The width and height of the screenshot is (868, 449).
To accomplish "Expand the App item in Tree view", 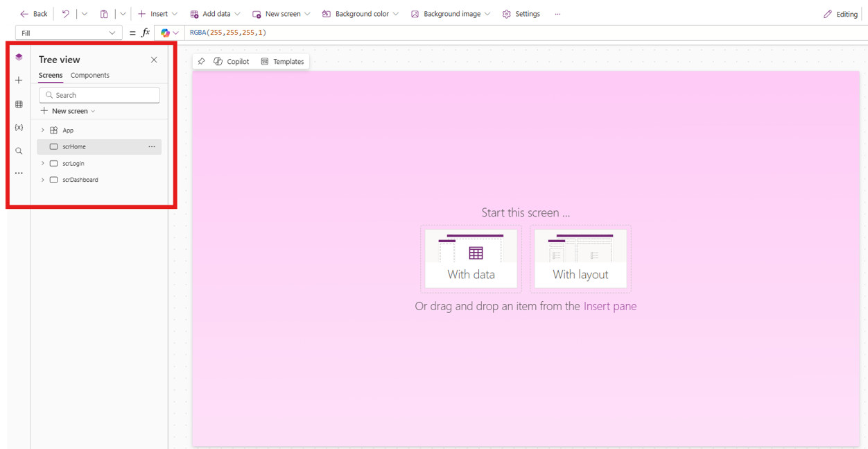I will coord(42,130).
